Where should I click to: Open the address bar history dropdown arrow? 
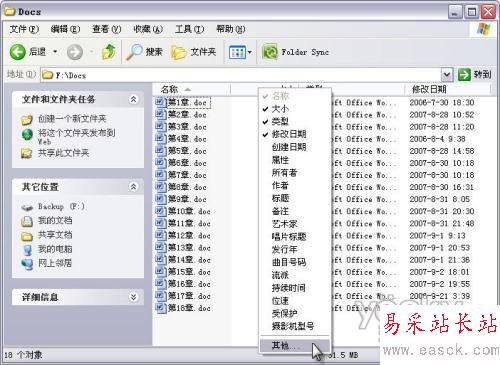pyautogui.click(x=447, y=75)
